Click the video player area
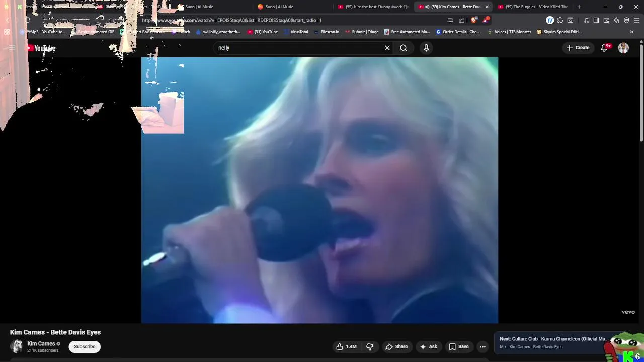Image resolution: width=644 pixels, height=362 pixels. [319, 190]
